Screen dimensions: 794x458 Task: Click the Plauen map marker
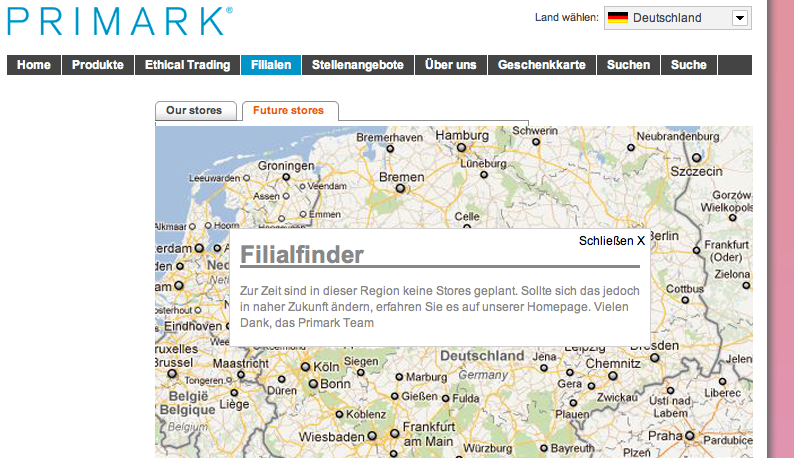click(573, 403)
